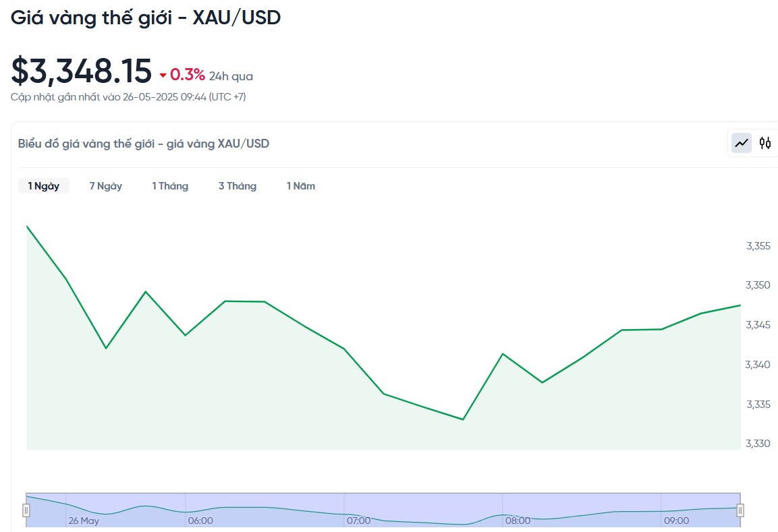
Task: Select the 3 Tháng time range
Action: tap(238, 186)
